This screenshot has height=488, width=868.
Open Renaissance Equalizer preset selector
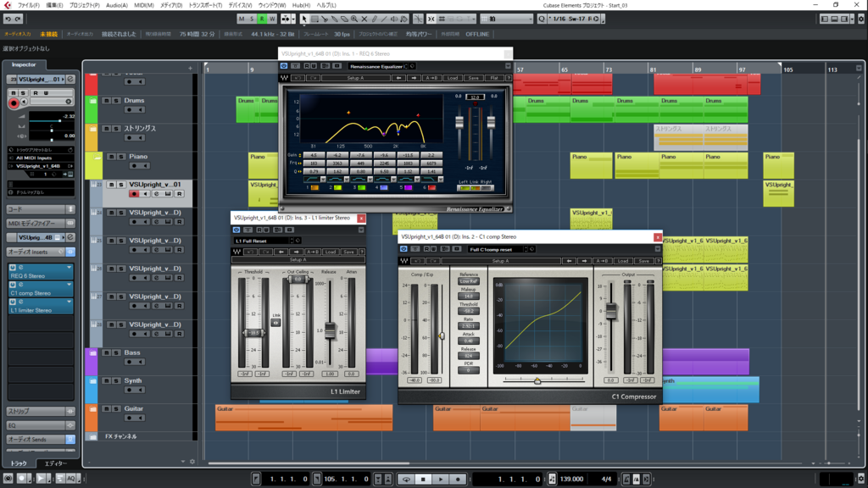377,66
